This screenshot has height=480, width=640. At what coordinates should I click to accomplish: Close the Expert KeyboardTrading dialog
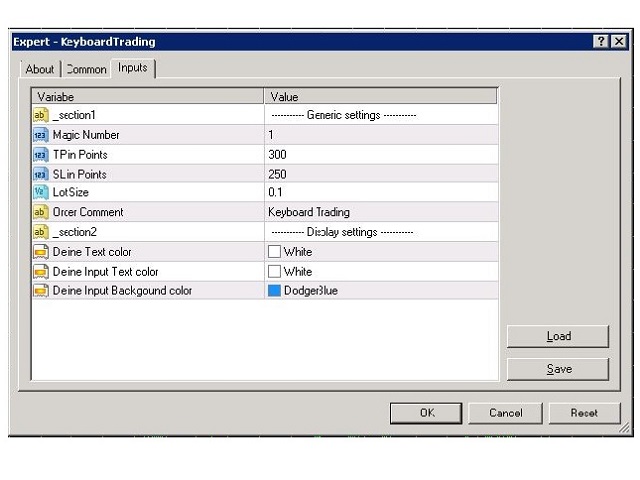click(x=619, y=41)
